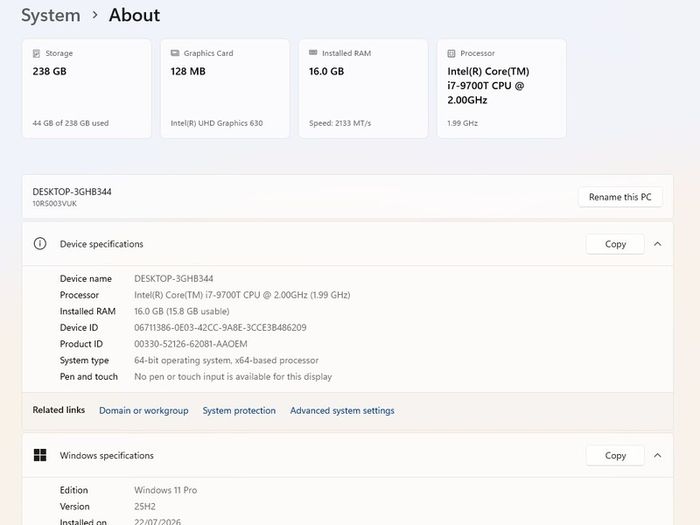
Task: Select Edition value Windows 11 Pro
Action: click(166, 490)
